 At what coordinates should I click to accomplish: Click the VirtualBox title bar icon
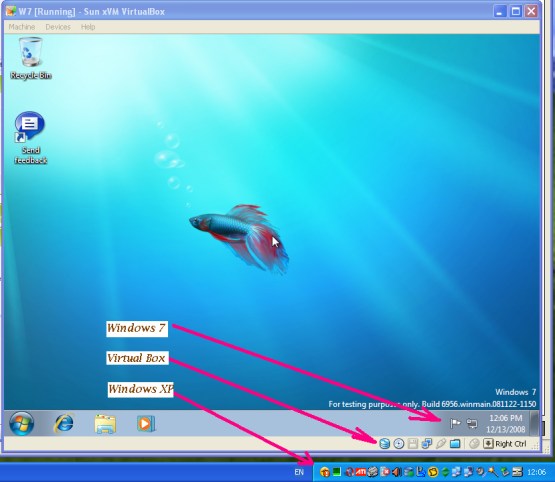click(x=11, y=11)
